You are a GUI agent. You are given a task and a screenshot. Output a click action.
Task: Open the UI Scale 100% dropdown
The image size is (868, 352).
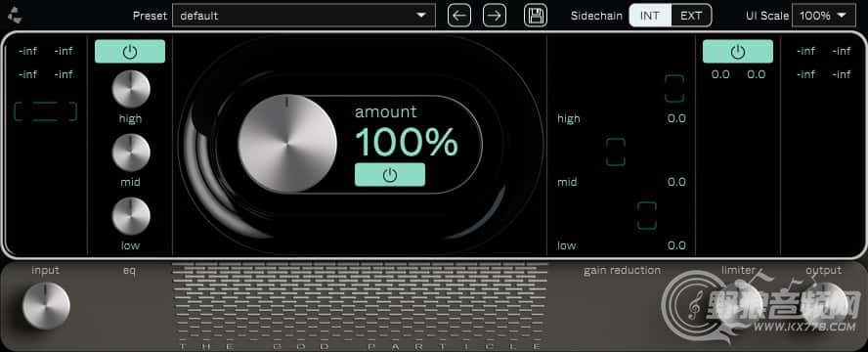(x=824, y=16)
